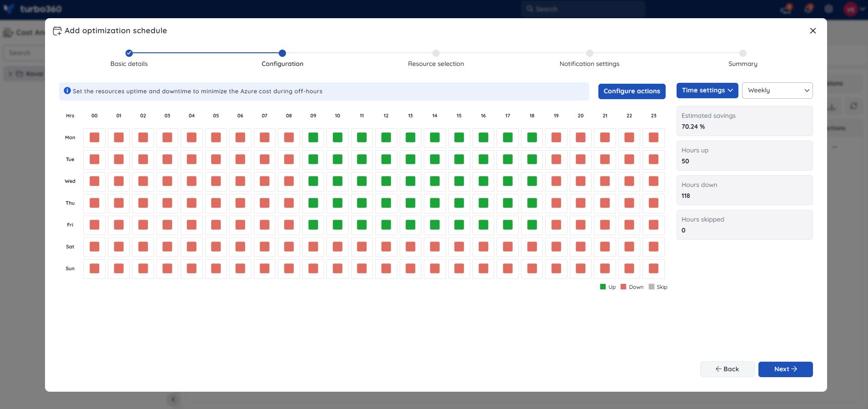Toggle Tuesday 00 hour red cell

point(95,159)
